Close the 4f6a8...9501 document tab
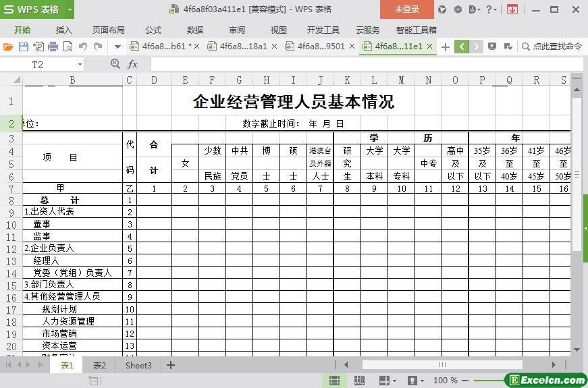 coord(352,47)
